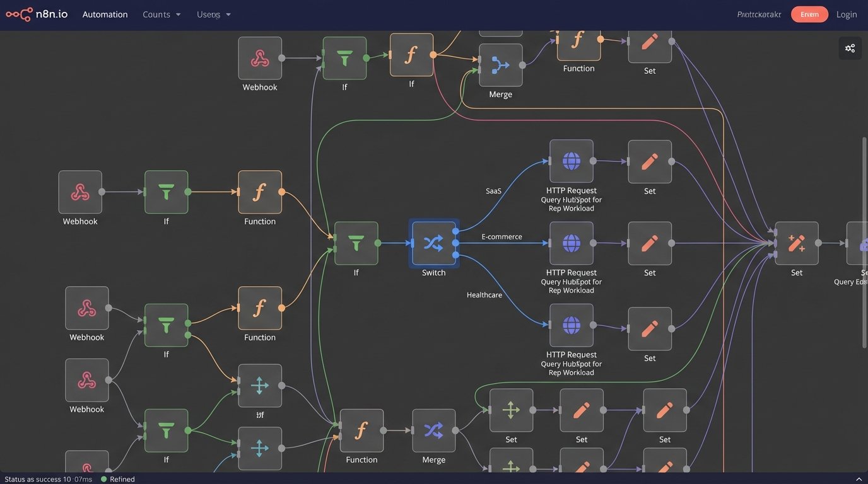Screen dimensions: 868x484
Task: Select the green If filter node icon
Action: coord(166,192)
